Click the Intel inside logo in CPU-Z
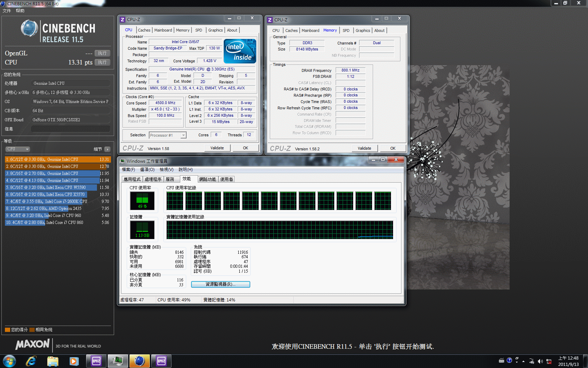The width and height of the screenshot is (588, 368). click(240, 51)
